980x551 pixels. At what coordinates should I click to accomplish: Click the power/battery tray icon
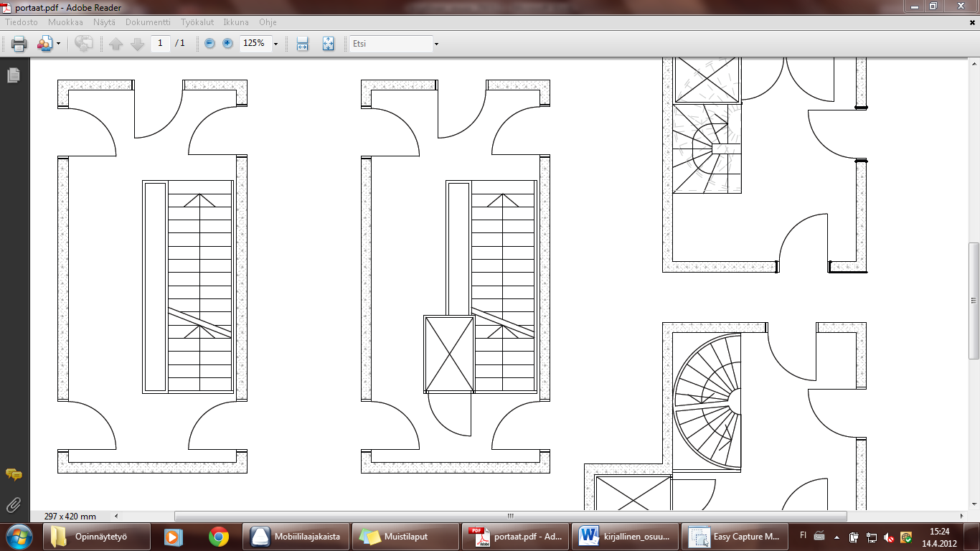(x=854, y=537)
